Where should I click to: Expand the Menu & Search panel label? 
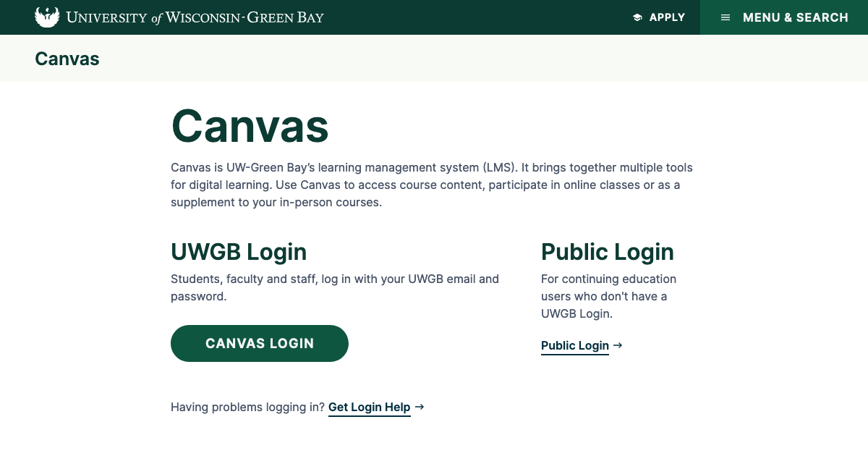(795, 17)
